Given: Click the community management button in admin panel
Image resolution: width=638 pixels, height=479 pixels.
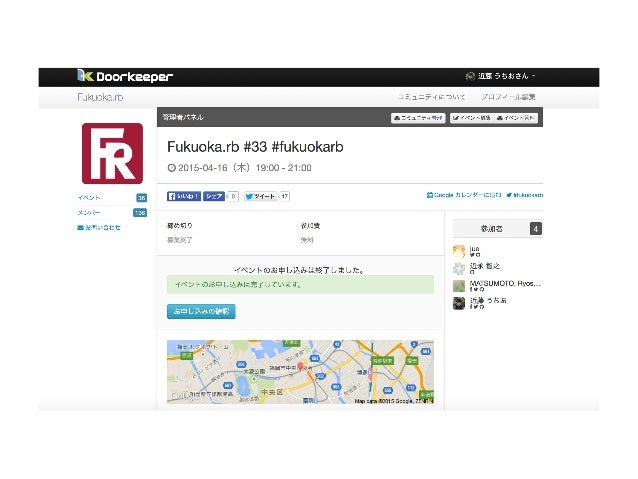Looking at the screenshot, I should (x=418, y=118).
